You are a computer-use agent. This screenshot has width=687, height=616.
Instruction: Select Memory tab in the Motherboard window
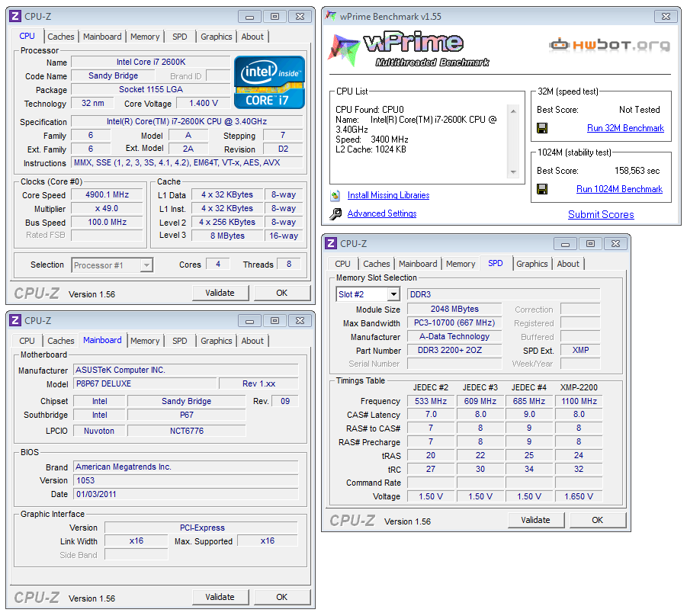click(145, 341)
